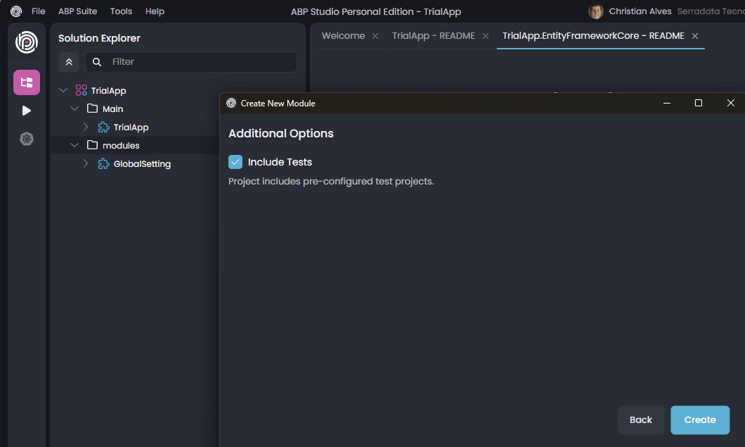Expand the GlobalSetting module node

(x=86, y=164)
